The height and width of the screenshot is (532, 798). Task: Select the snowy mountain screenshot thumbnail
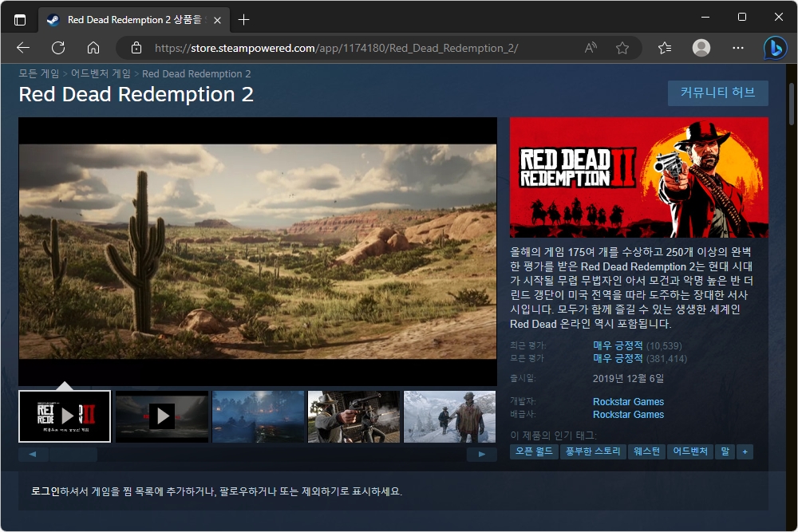point(449,416)
